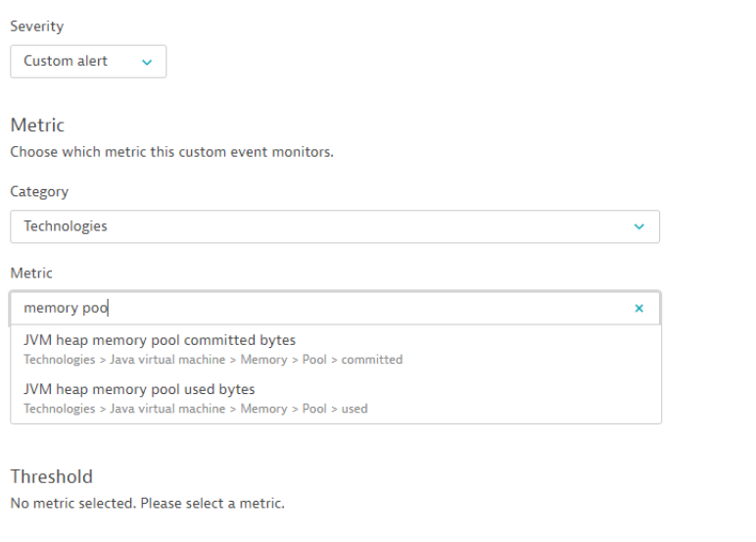The image size is (756, 542).
Task: Click the chevron arrow in Severity dropdown
Action: click(x=147, y=62)
